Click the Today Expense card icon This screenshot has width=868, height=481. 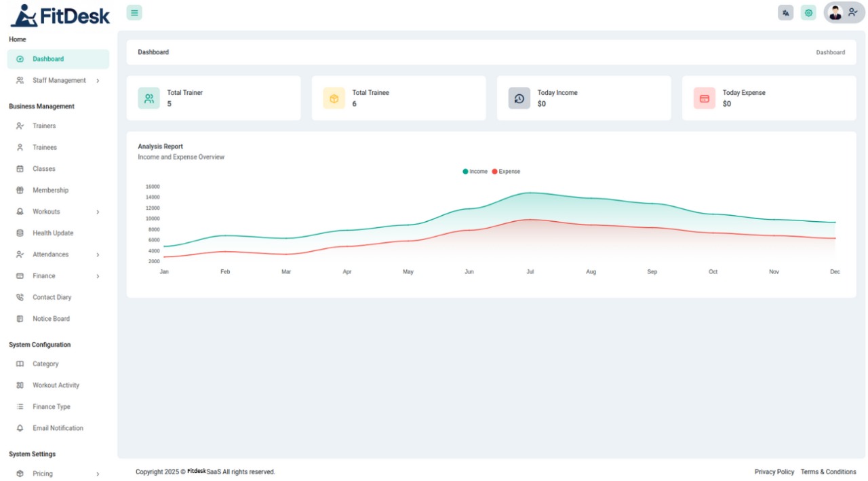point(705,98)
